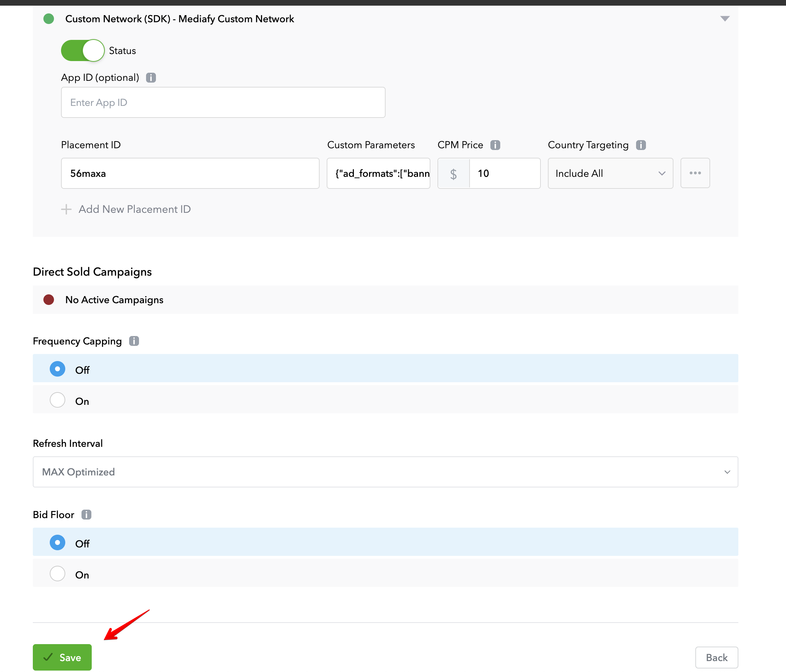Click the App ID info icon
This screenshot has height=672, width=786.
(151, 78)
